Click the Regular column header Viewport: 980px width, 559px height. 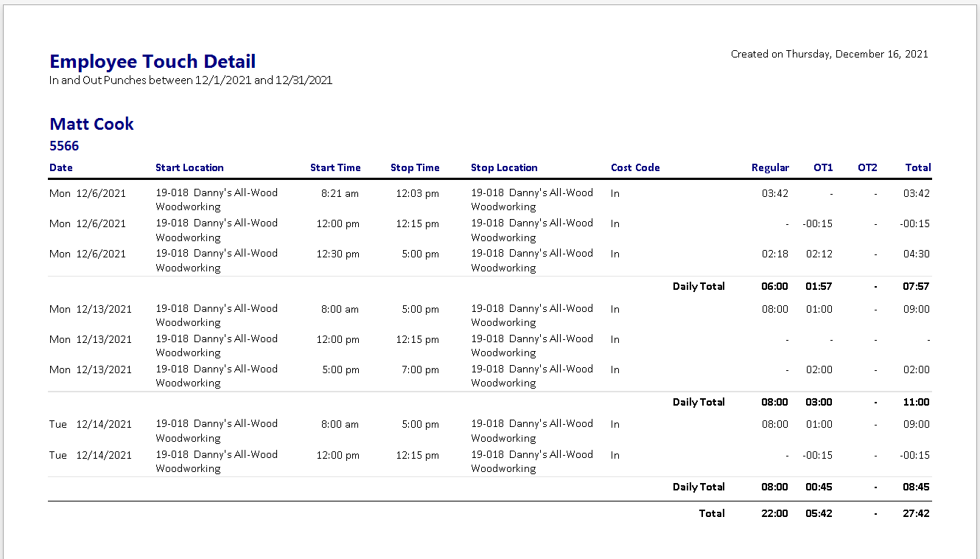click(x=770, y=167)
